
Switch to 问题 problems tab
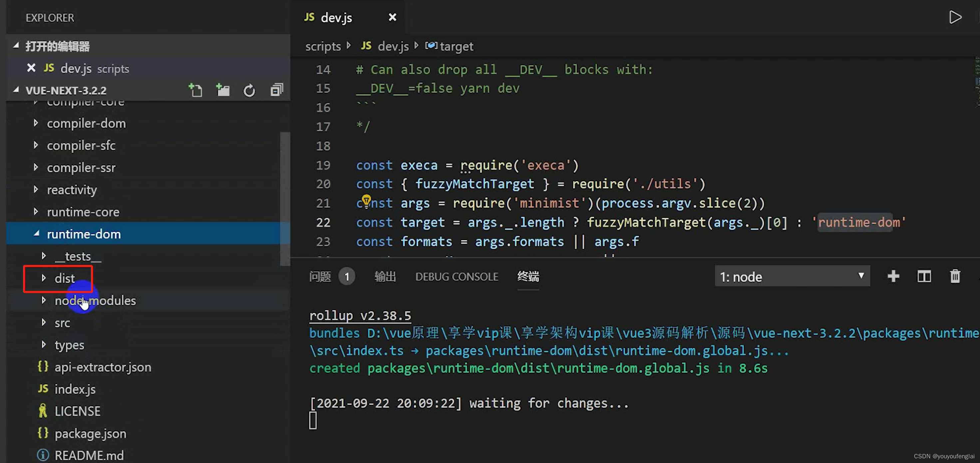click(320, 276)
